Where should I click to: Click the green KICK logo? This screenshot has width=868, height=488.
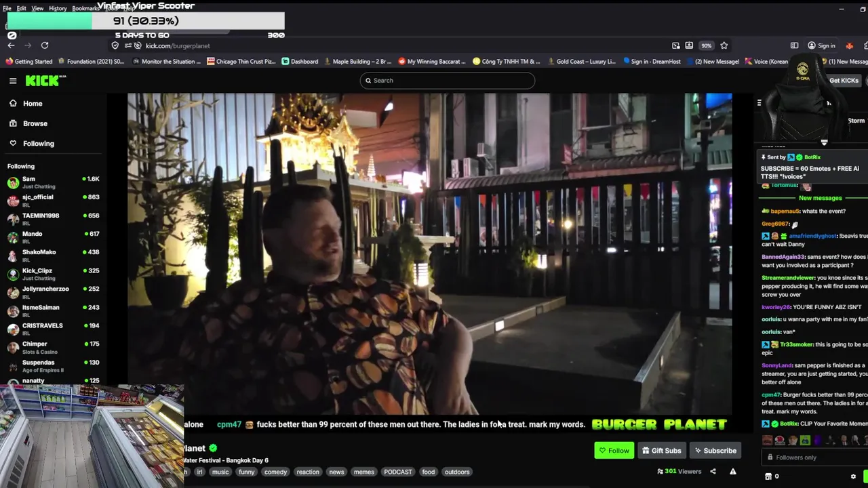coord(45,81)
